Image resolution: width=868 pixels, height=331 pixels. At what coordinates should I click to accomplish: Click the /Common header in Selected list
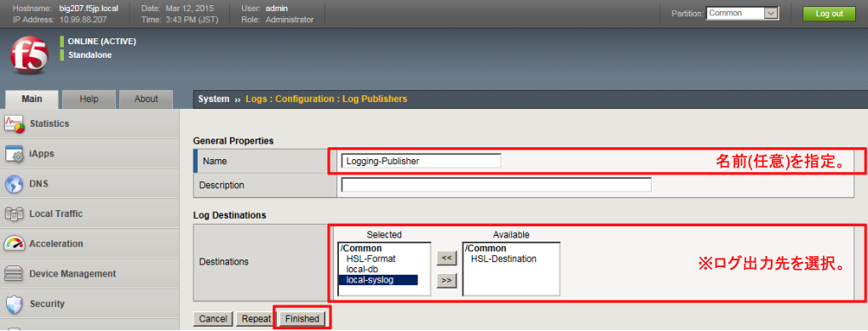coord(360,248)
